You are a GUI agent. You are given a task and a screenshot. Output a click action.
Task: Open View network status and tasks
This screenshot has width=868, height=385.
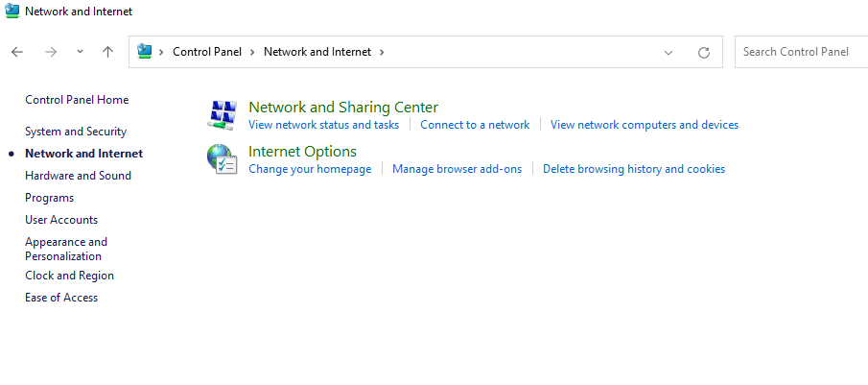tap(323, 125)
